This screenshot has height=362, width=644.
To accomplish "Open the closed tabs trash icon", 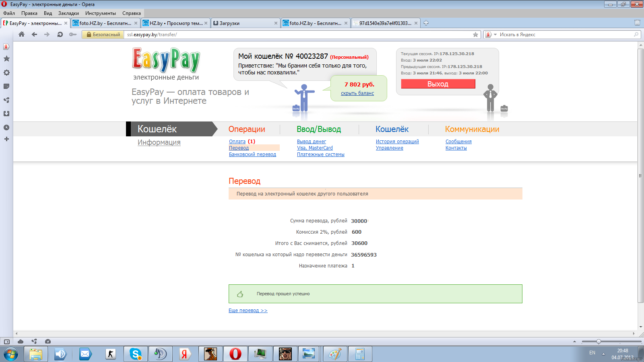I will (637, 23).
